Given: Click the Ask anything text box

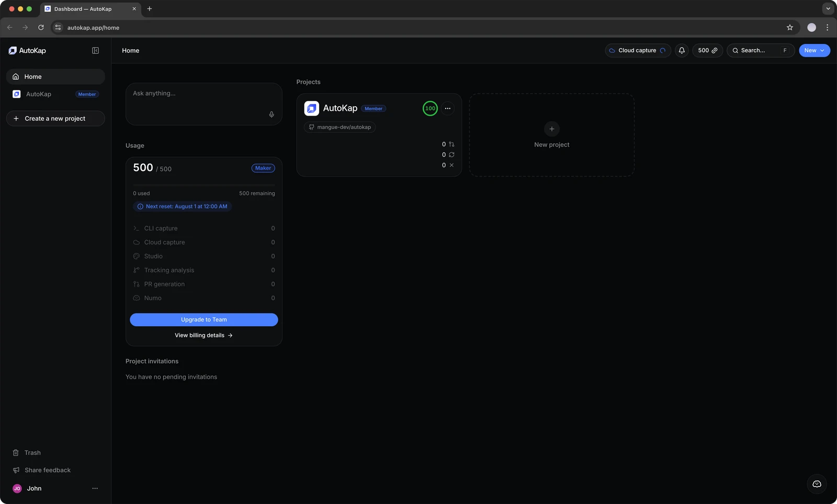Looking at the screenshot, I should pyautogui.click(x=204, y=104).
